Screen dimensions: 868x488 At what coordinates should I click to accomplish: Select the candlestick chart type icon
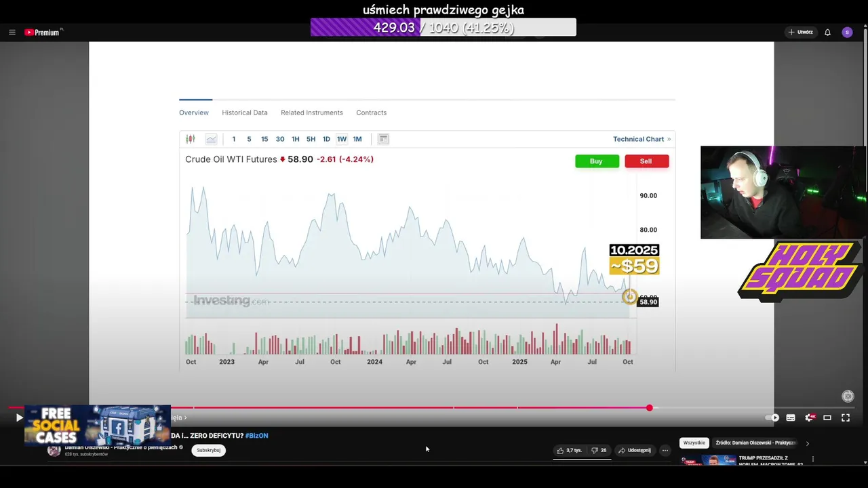[x=191, y=139]
